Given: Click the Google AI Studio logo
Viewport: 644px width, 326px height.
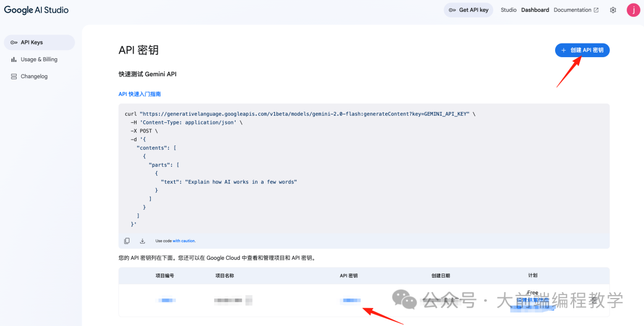Looking at the screenshot, I should pyautogui.click(x=36, y=10).
